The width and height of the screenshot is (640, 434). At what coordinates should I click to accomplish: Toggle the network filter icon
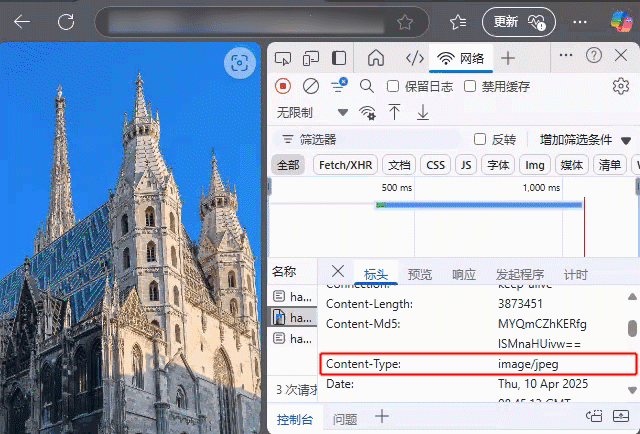(x=338, y=86)
